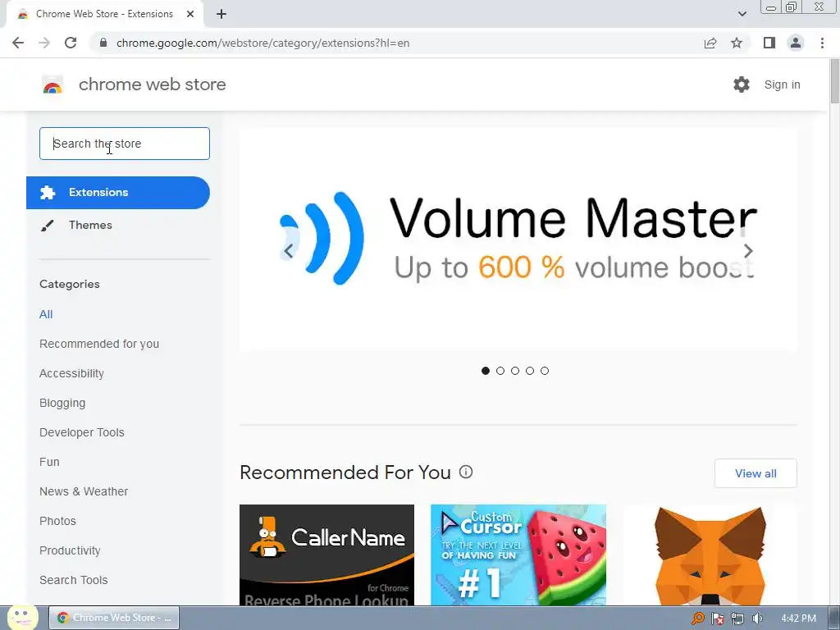Open web store settings gear

pos(742,84)
